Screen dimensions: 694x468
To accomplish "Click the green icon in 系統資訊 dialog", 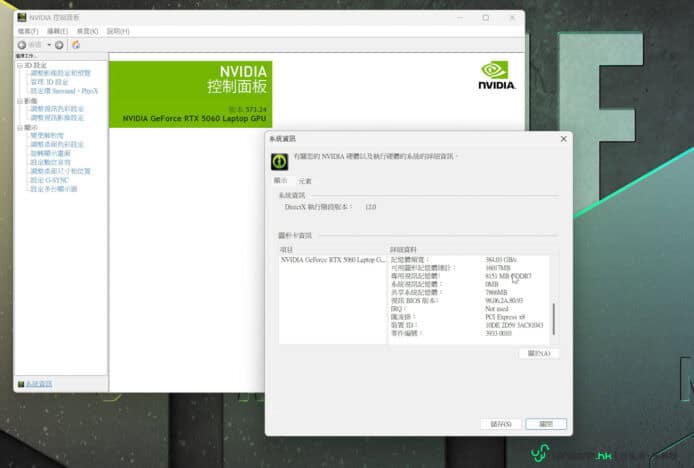I will [281, 160].
